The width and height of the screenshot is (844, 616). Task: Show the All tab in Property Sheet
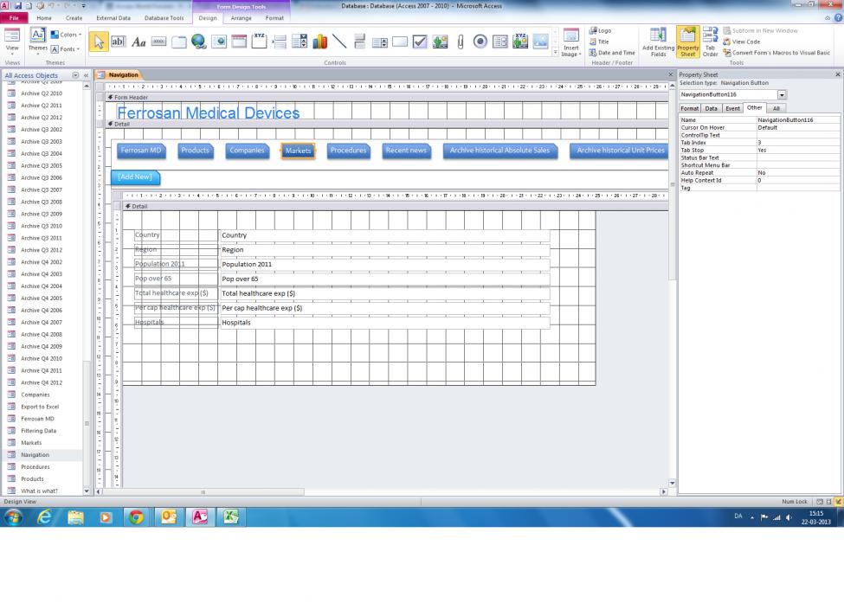pos(776,108)
